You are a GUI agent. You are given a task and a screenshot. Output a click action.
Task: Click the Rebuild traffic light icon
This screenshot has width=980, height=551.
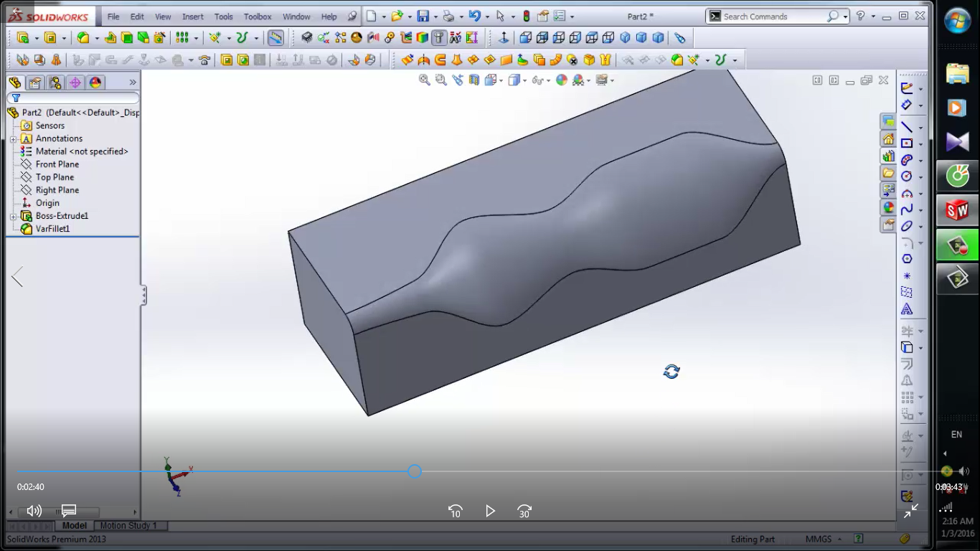click(x=527, y=16)
